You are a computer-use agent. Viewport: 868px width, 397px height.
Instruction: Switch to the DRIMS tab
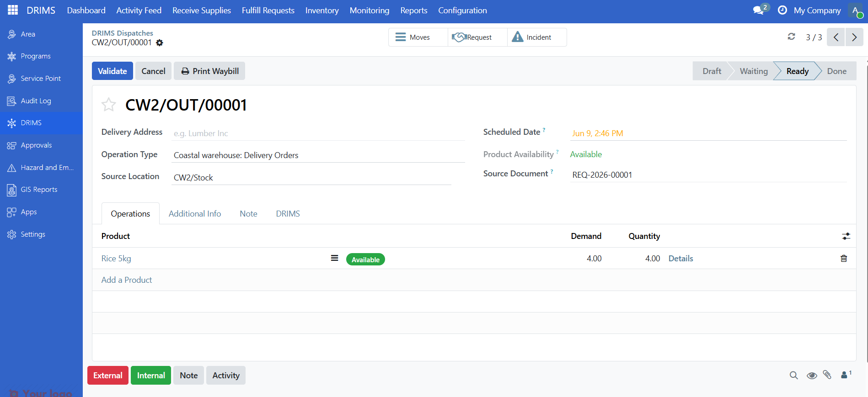(x=288, y=213)
